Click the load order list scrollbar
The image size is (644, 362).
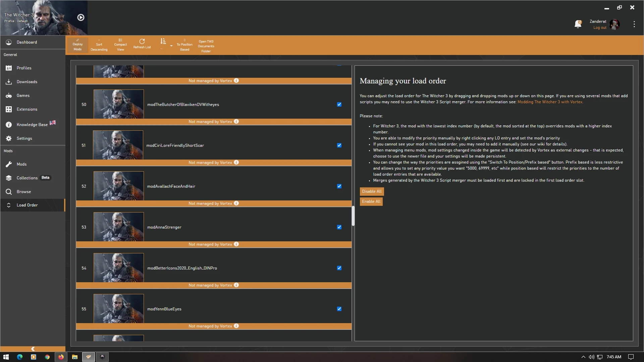(353, 216)
